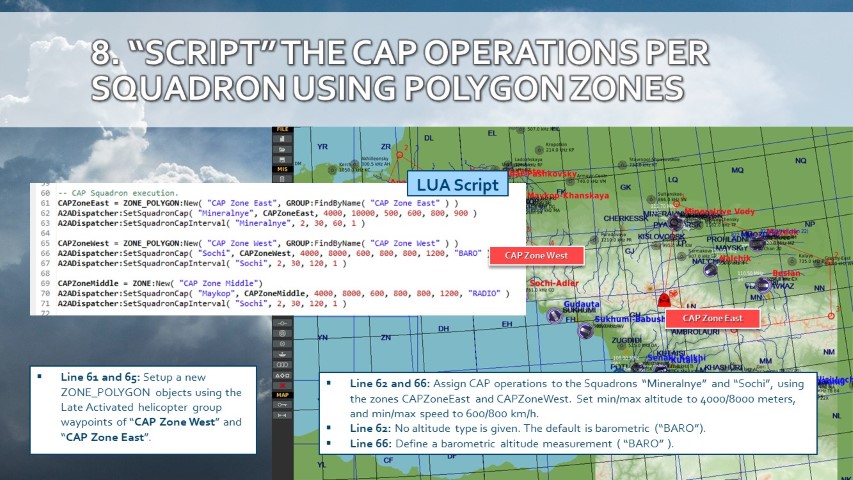853x480 pixels.
Task: Click the Save Mission disk icon
Action: click(x=283, y=158)
